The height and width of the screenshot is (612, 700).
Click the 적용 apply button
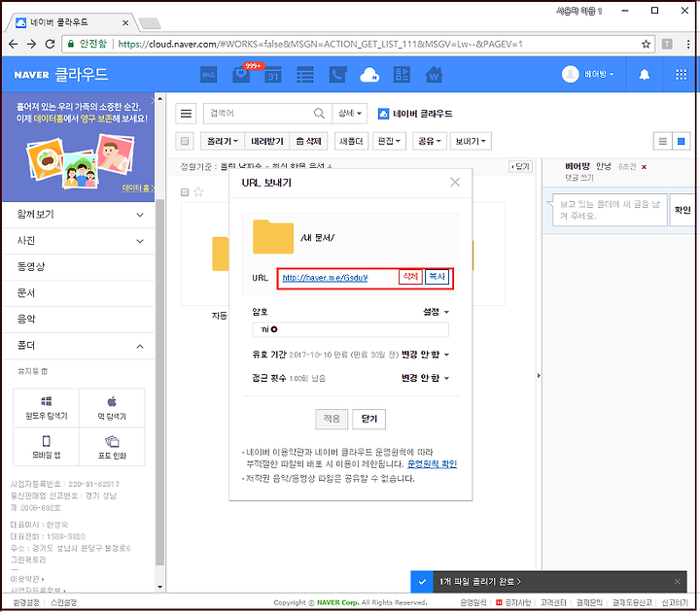pyautogui.click(x=332, y=419)
